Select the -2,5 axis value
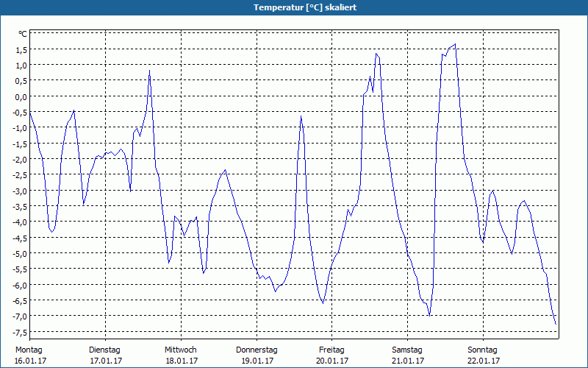 [x=21, y=175]
